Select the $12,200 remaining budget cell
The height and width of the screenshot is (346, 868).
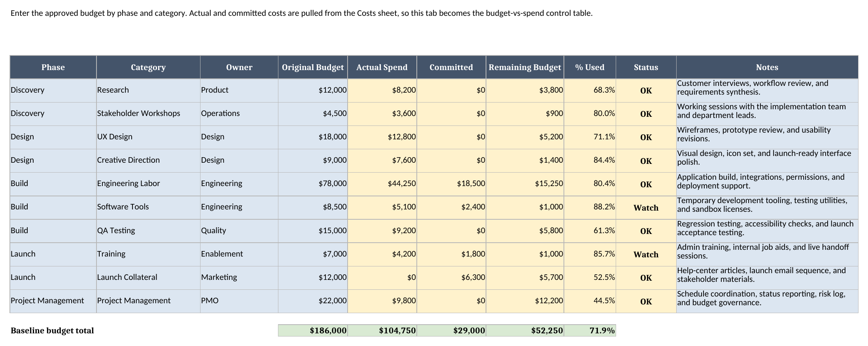[x=525, y=301]
